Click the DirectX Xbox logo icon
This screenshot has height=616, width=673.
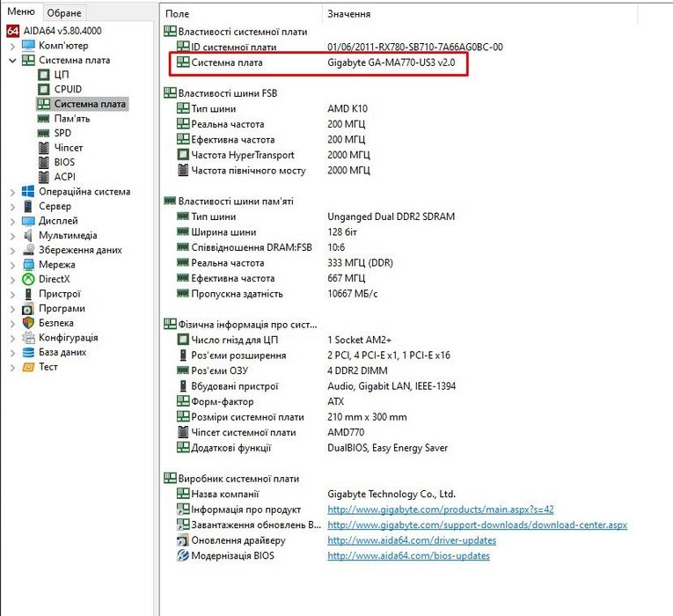28,279
